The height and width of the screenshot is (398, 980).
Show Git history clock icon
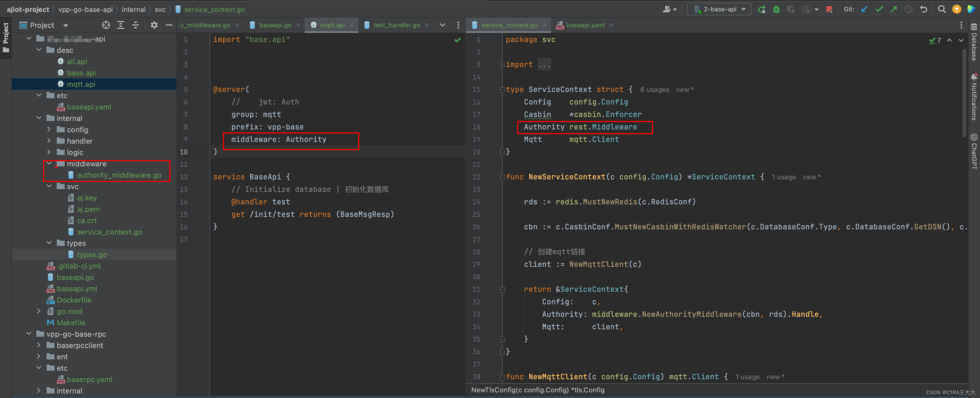tap(909, 10)
